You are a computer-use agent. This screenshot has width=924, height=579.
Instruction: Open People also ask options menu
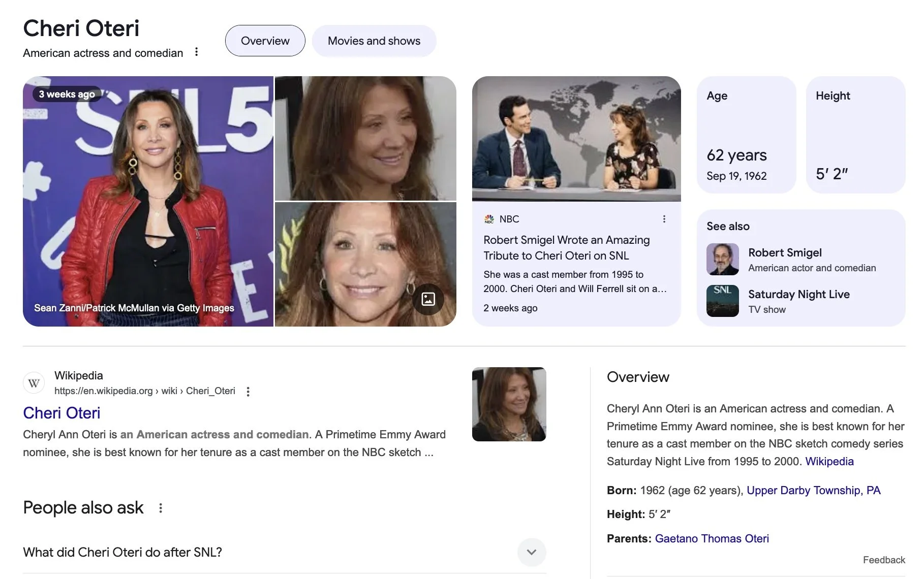[161, 508]
